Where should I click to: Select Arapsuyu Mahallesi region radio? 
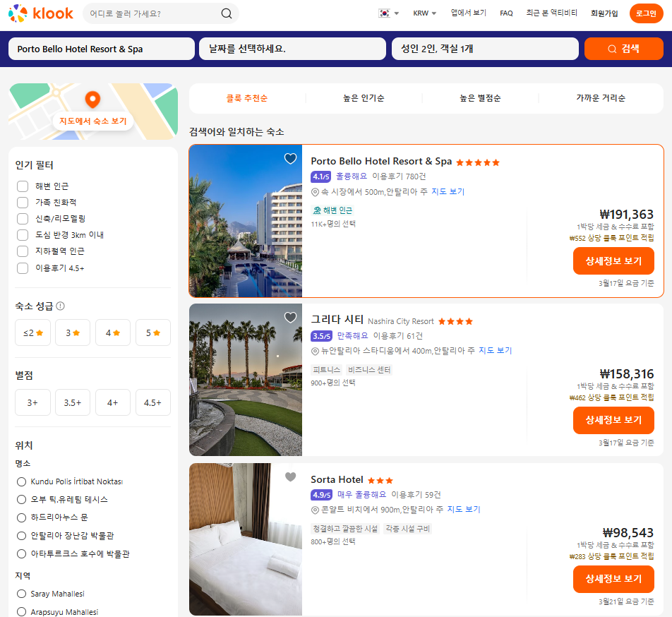coord(21,611)
